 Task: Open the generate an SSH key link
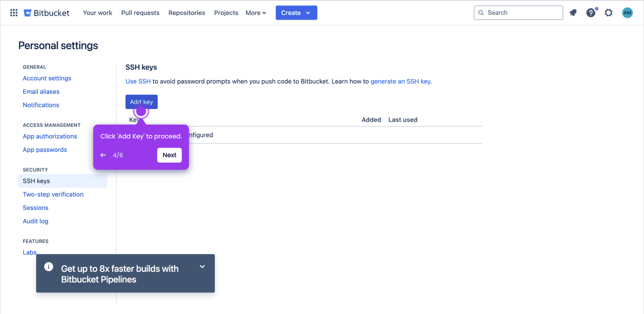pyautogui.click(x=400, y=81)
